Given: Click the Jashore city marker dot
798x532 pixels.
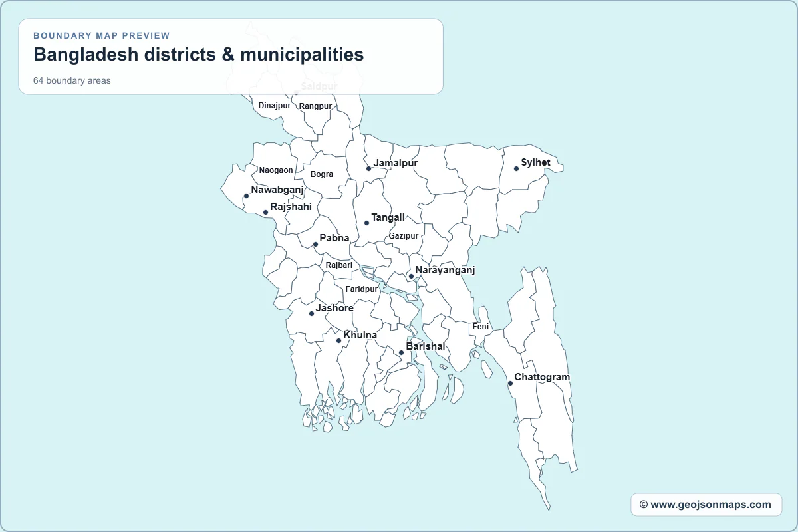Looking at the screenshot, I should point(311,313).
